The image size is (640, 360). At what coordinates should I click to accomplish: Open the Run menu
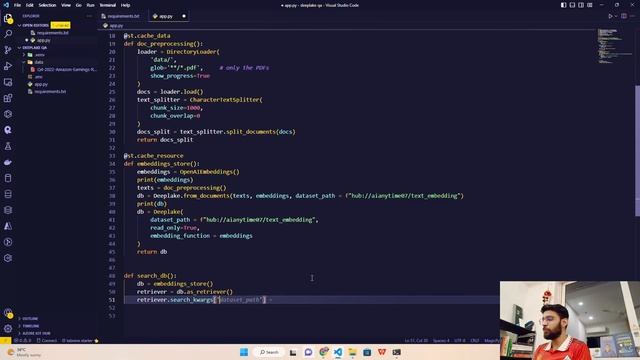click(x=91, y=5)
